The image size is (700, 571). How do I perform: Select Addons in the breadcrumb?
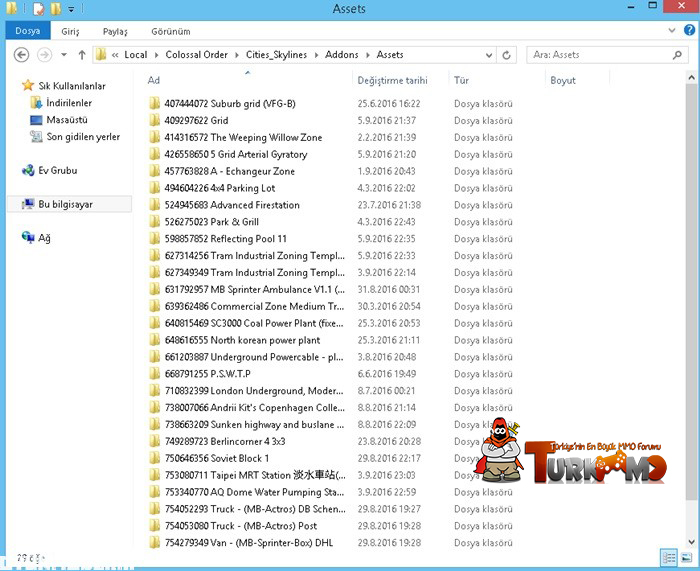click(x=342, y=54)
